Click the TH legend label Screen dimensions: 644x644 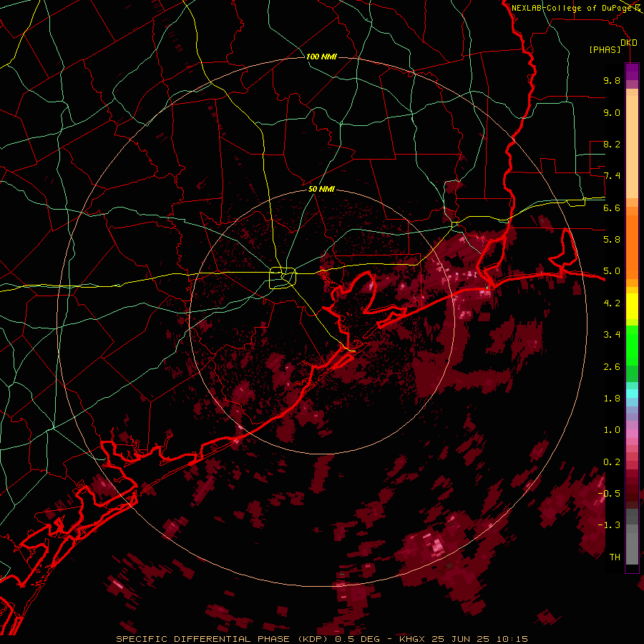click(615, 557)
